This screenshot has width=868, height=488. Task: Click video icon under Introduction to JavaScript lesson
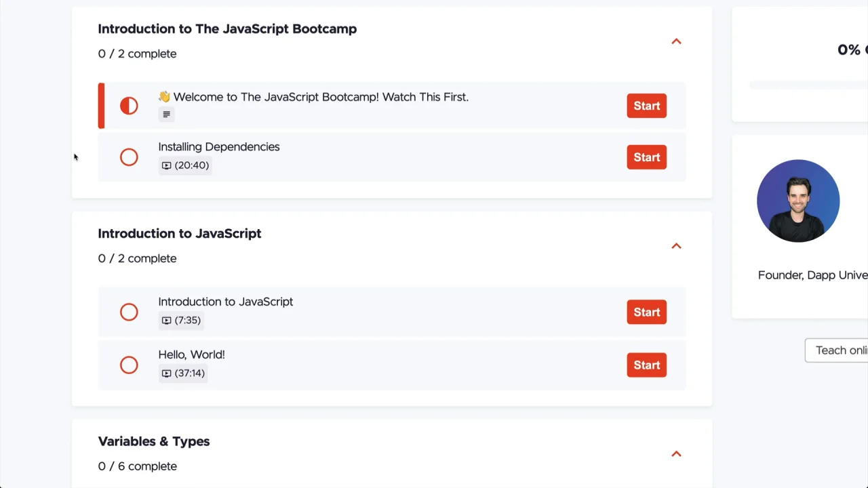(166, 321)
